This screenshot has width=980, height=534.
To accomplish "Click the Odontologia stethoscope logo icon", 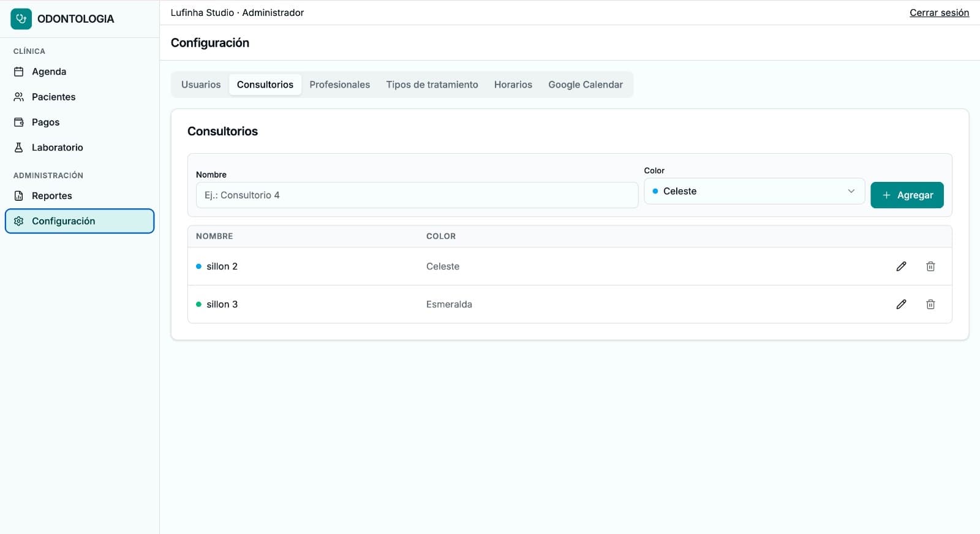I will 21,19.
